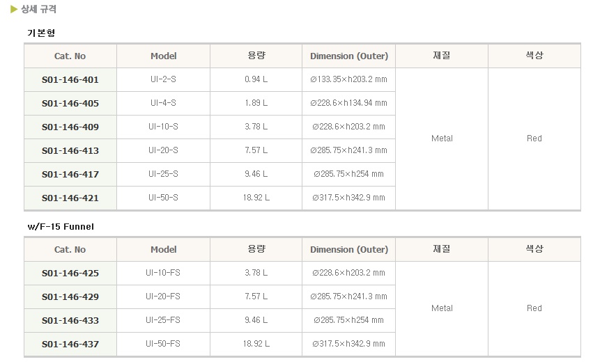Screen dimensions: 593x364
Task: Click the Red color cell in first table
Action: (x=534, y=139)
